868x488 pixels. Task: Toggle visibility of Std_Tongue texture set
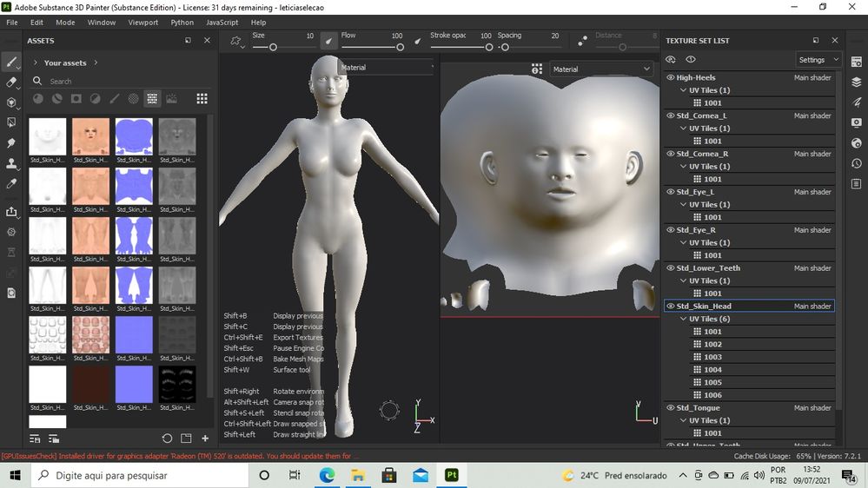click(x=671, y=408)
